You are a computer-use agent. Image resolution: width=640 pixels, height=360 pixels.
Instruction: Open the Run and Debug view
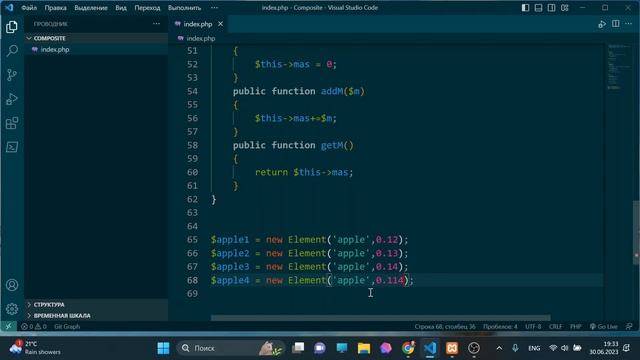(x=12, y=99)
